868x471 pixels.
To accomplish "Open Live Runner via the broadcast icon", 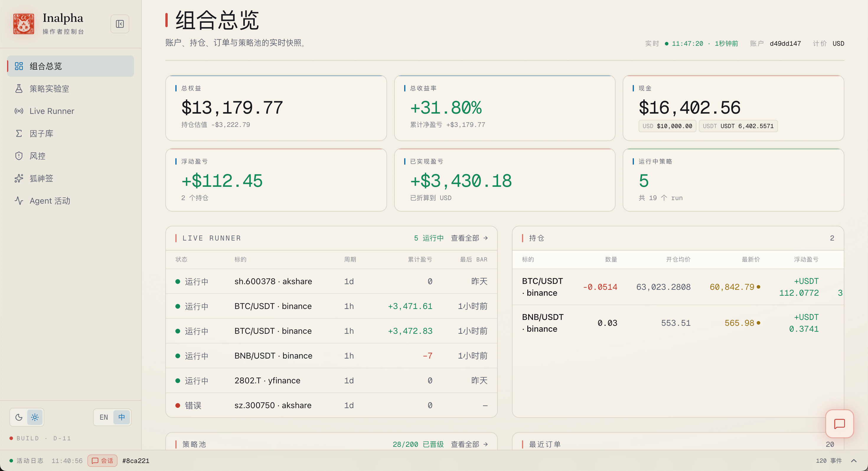I will pos(19,111).
